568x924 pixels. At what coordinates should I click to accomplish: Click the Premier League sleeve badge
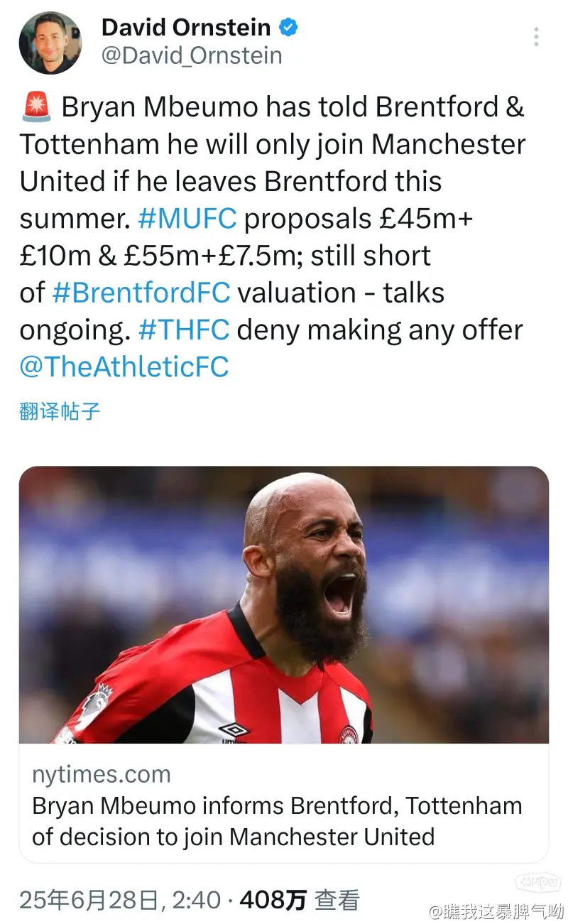(94, 704)
